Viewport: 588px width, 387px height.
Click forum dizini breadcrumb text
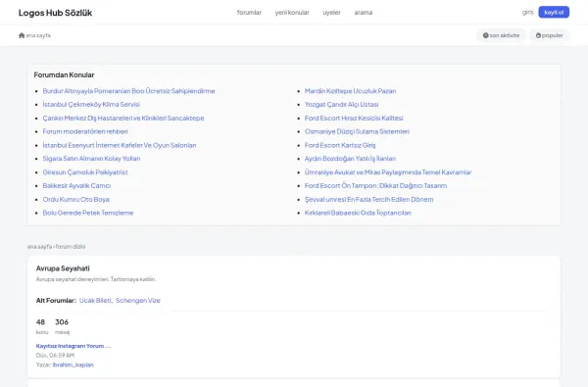(x=71, y=246)
